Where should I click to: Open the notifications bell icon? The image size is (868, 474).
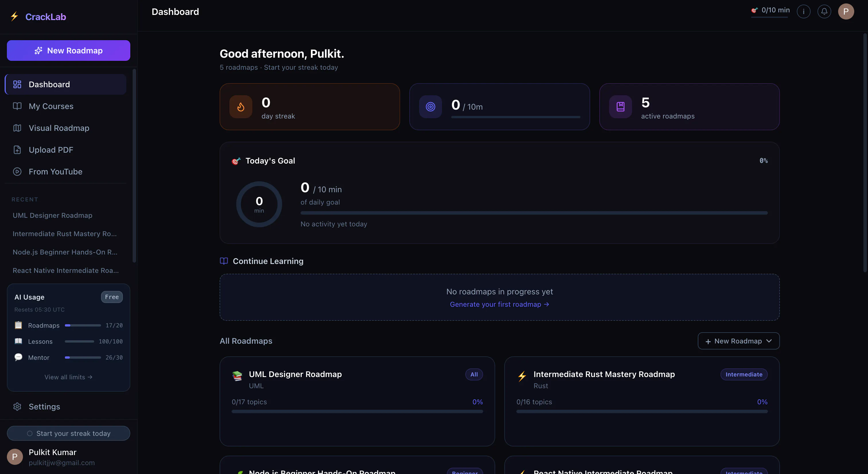824,11
